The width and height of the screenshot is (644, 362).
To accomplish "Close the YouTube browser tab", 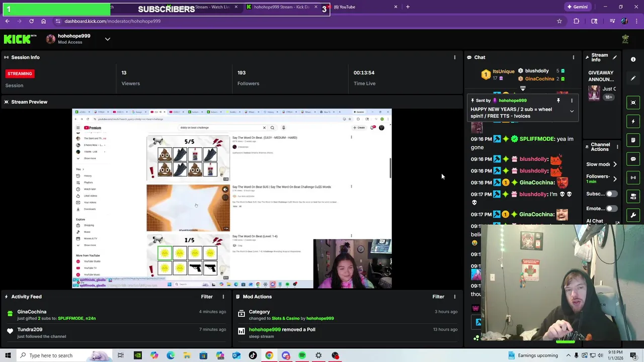I will click(x=395, y=7).
